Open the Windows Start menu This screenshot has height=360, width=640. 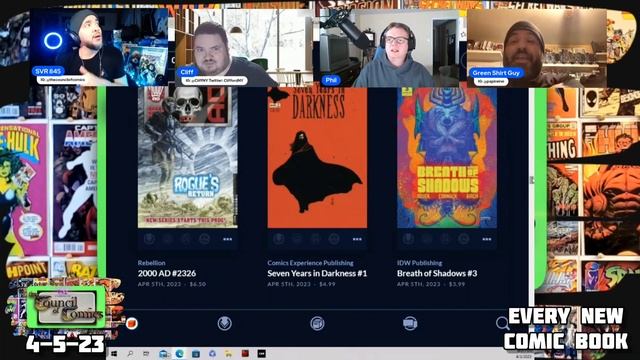point(114,353)
